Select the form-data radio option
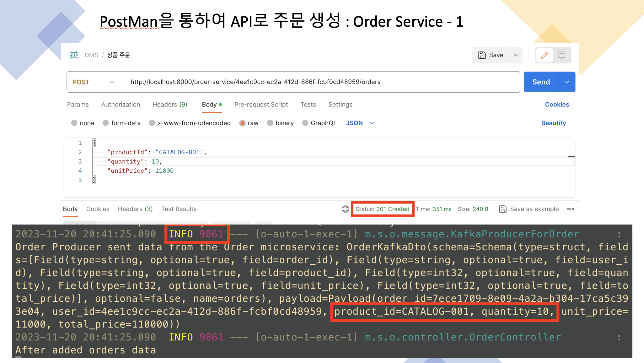This screenshot has width=644, height=363. [106, 123]
